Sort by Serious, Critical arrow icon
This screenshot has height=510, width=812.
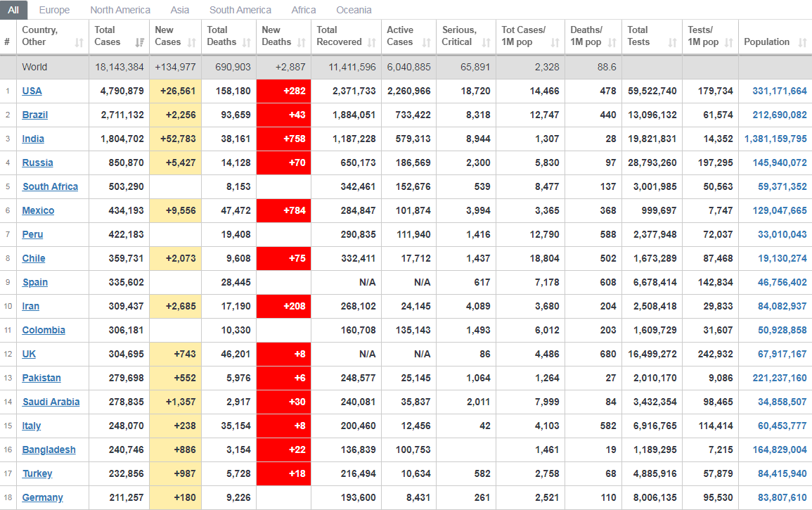(x=486, y=42)
